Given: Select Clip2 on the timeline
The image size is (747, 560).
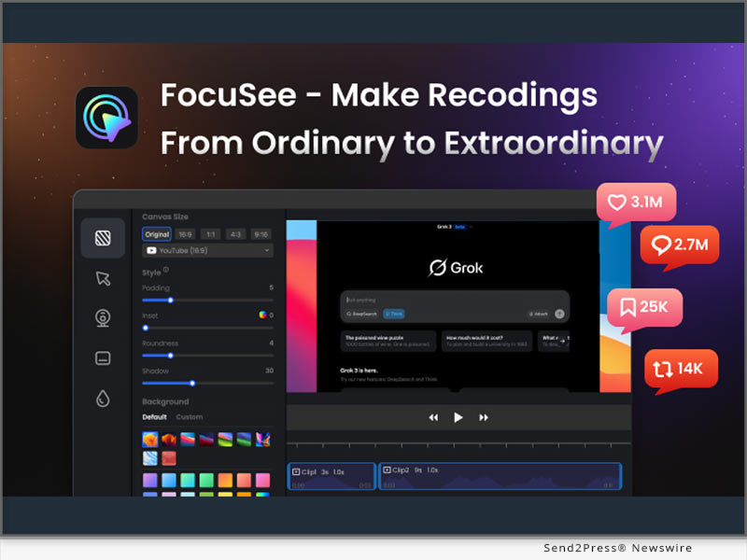Looking at the screenshot, I should point(500,476).
